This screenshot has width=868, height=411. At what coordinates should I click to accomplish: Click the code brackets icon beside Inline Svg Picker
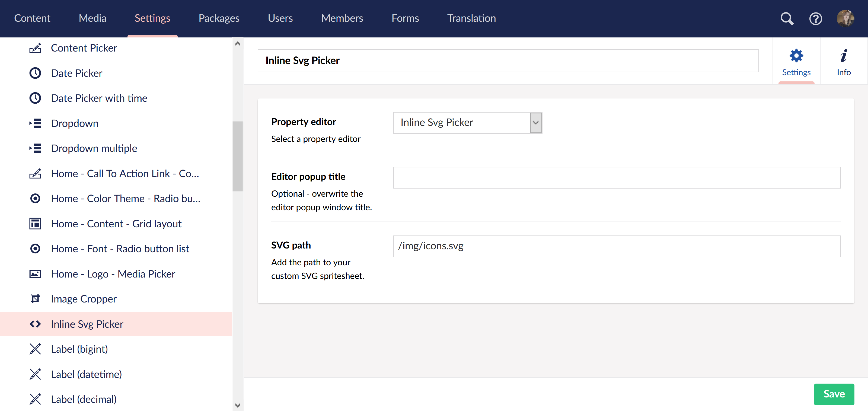tap(35, 324)
